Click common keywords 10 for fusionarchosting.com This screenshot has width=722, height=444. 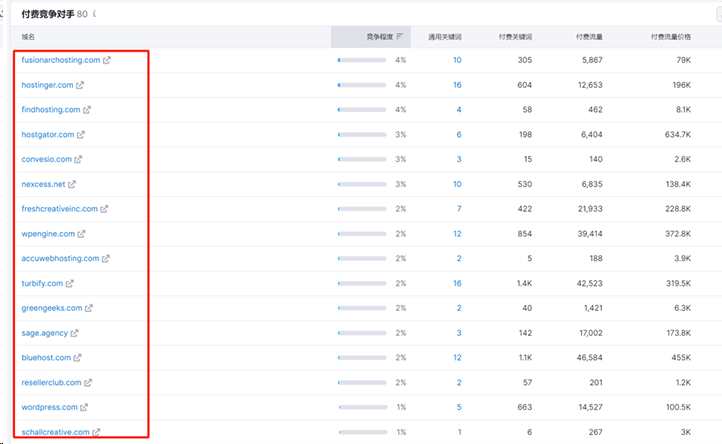(x=457, y=60)
